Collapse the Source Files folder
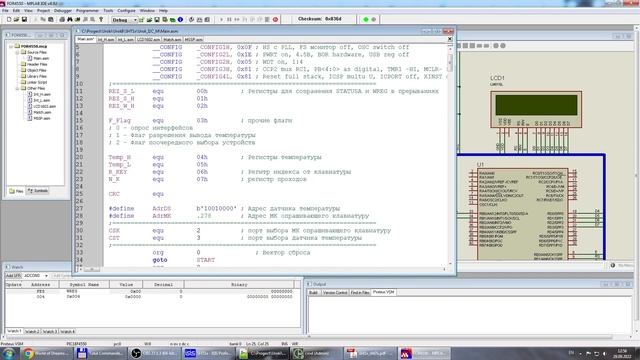 point(17,53)
